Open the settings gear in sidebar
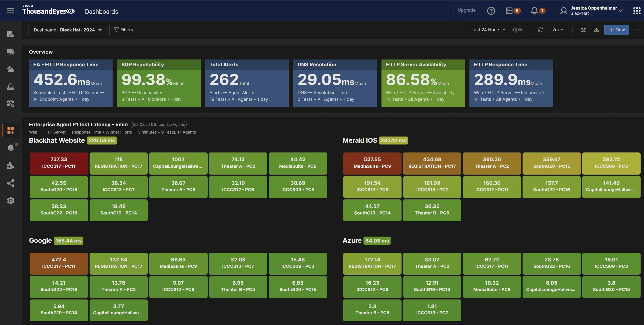The height and width of the screenshot is (325, 644). (10, 201)
